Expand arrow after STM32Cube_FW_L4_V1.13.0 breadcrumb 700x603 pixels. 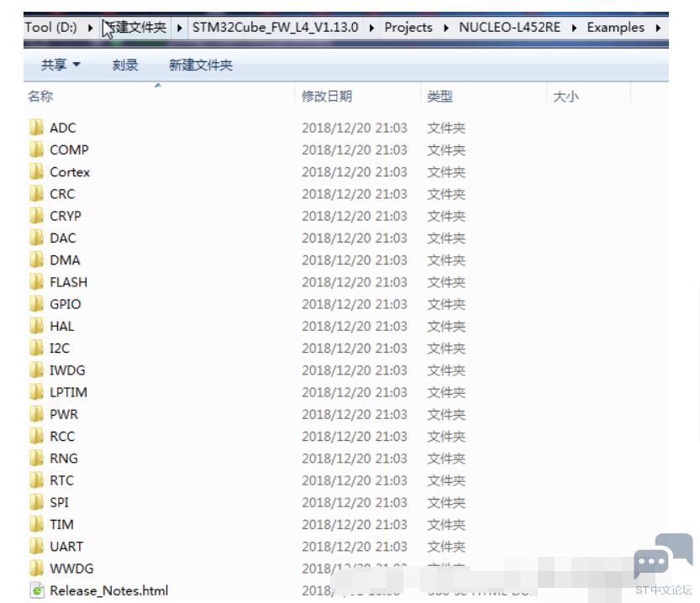371,28
